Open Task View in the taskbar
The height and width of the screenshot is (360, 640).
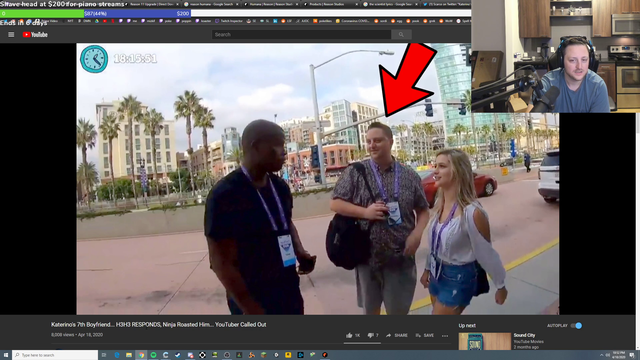(104, 355)
